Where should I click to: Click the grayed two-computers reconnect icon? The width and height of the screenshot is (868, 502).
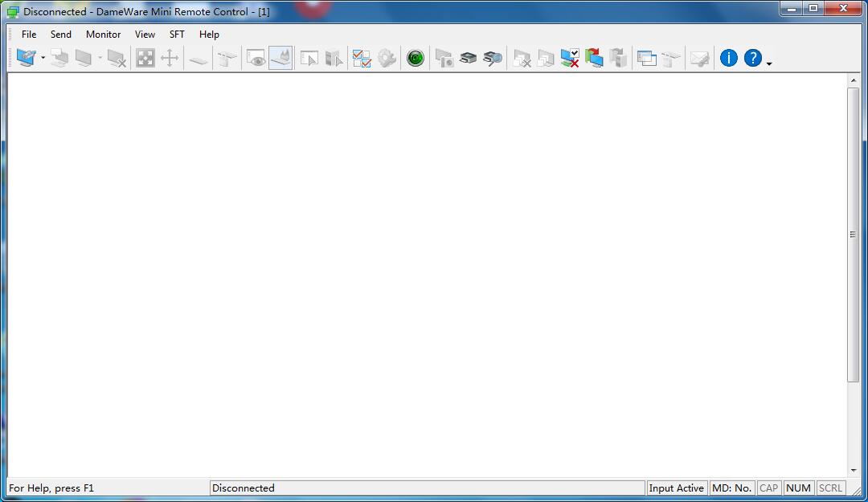pyautogui.click(x=59, y=58)
